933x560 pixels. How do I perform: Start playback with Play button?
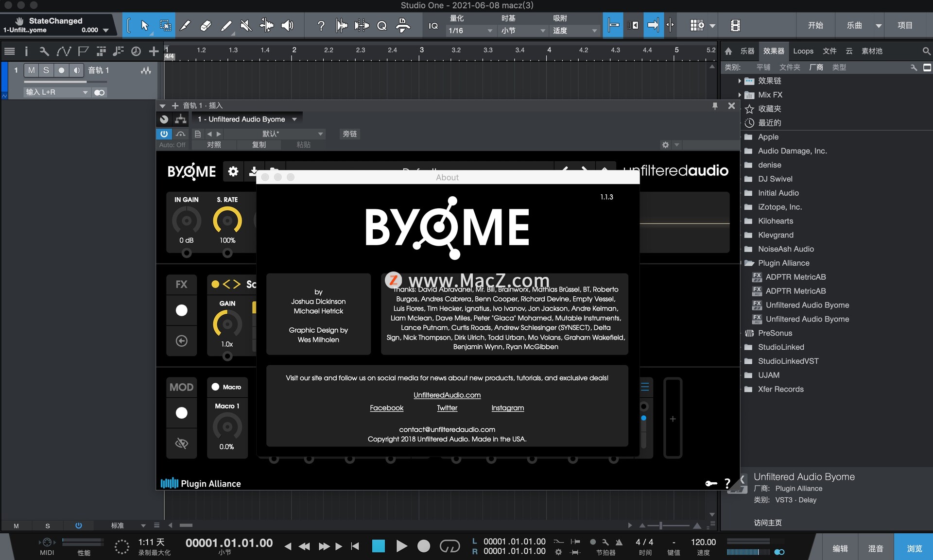point(401,546)
